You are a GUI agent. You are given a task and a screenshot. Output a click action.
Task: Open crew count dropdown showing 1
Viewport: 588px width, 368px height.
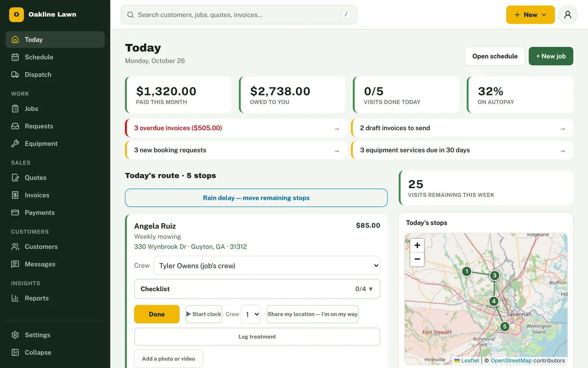point(251,314)
